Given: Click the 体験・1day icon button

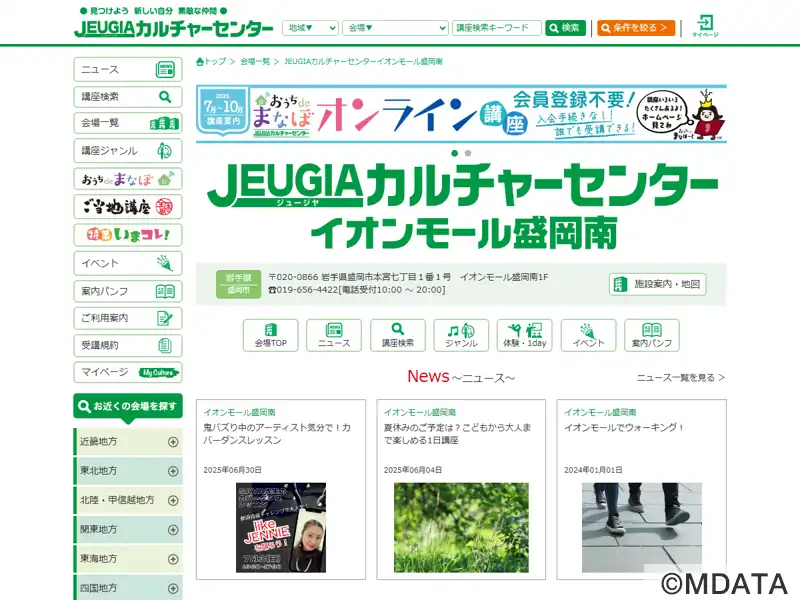Looking at the screenshot, I should 524,335.
